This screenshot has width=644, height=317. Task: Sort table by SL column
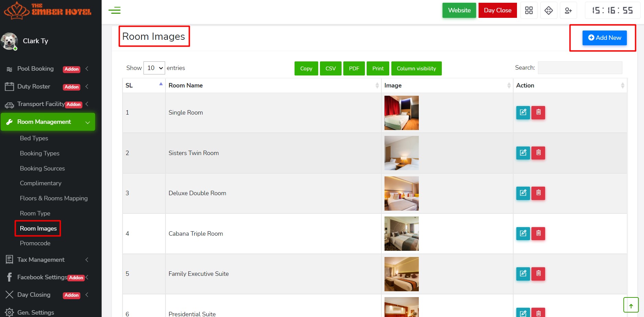pos(144,85)
